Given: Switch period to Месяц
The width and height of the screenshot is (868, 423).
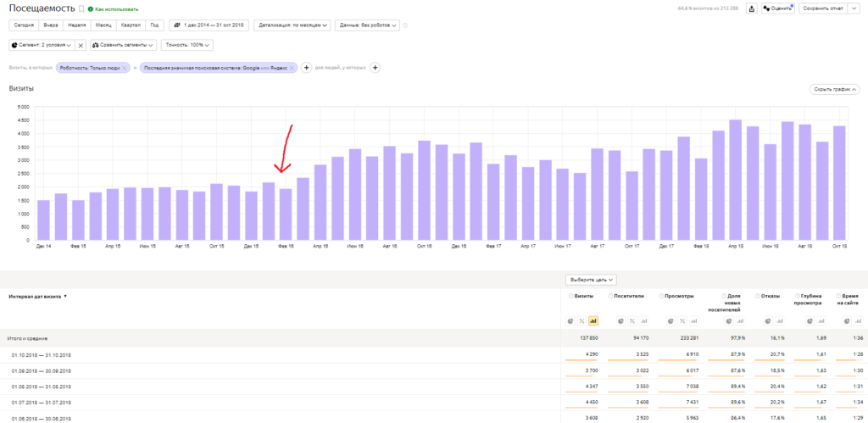Looking at the screenshot, I should point(103,25).
